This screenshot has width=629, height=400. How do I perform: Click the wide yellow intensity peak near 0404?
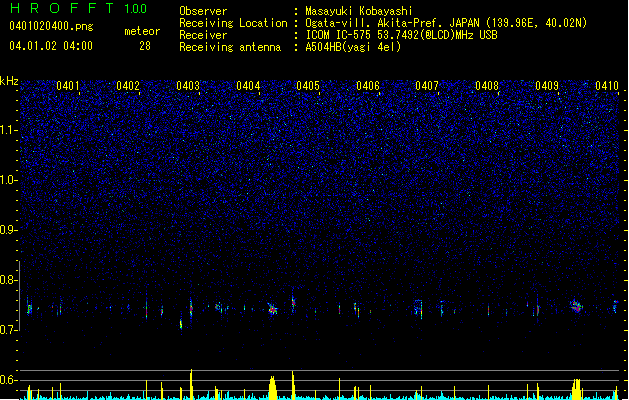pyautogui.click(x=273, y=388)
